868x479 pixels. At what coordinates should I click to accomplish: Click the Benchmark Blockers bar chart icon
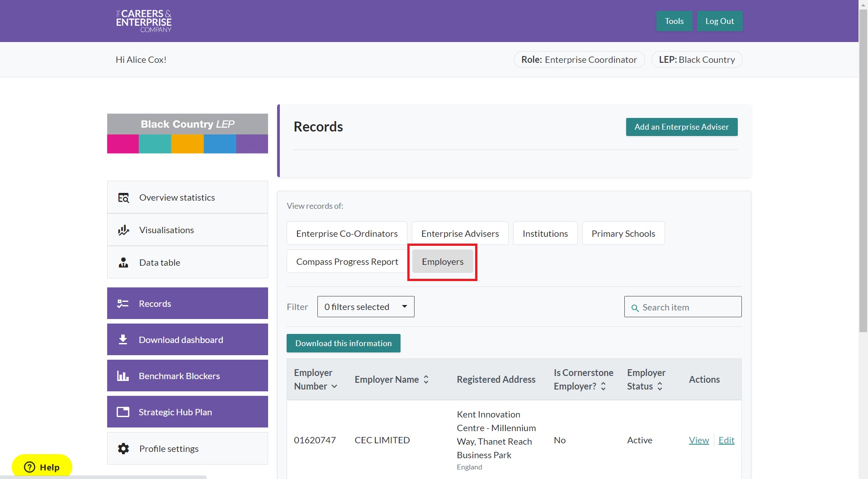pyautogui.click(x=123, y=376)
